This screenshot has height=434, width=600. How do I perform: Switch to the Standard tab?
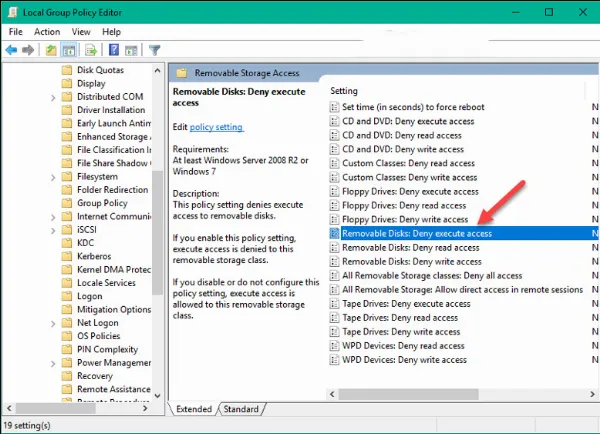tap(241, 409)
